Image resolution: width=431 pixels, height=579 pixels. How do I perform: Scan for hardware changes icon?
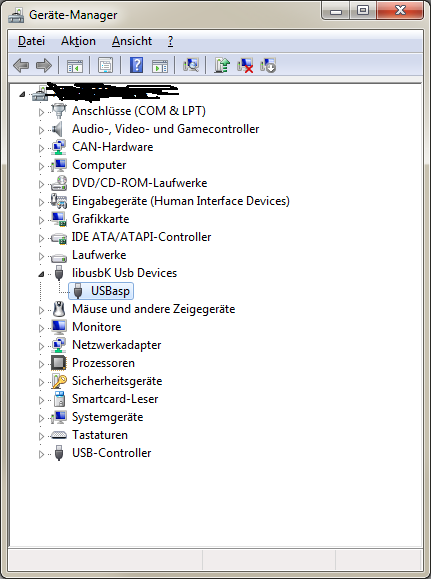pos(191,65)
